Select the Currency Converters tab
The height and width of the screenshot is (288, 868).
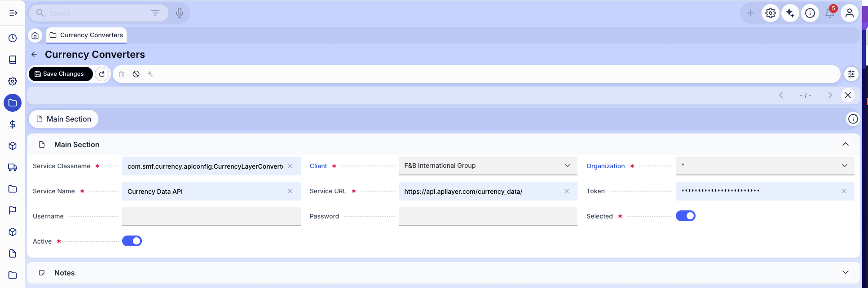86,35
